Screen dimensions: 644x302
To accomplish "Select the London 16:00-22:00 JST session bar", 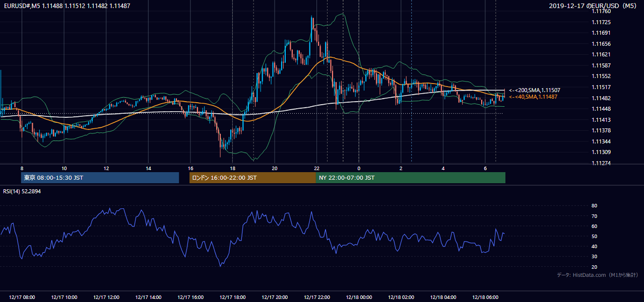I will click(252, 178).
